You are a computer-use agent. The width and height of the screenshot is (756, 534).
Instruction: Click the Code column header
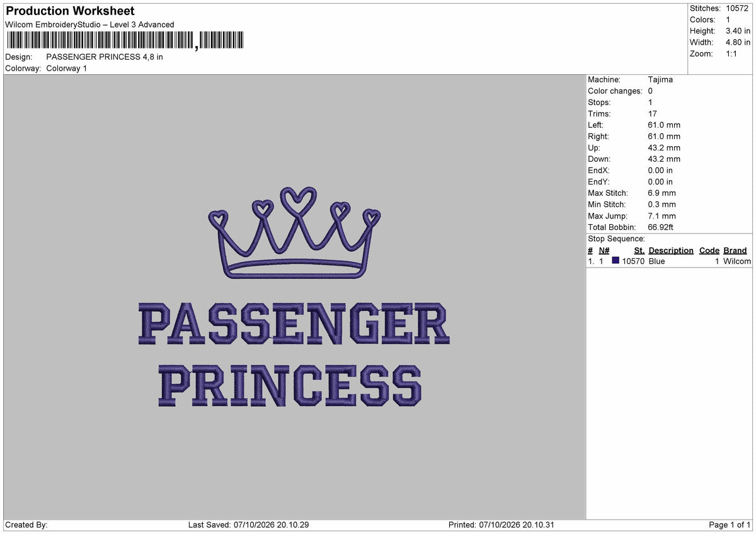tap(709, 250)
